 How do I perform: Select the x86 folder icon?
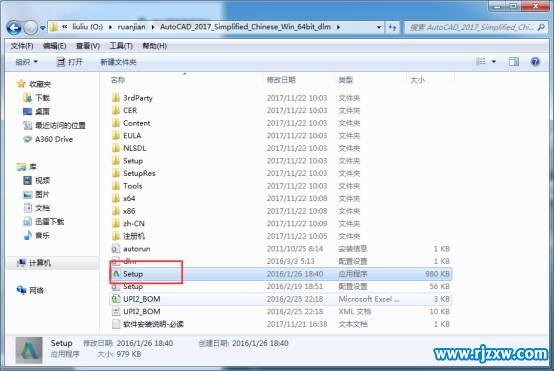coord(116,211)
